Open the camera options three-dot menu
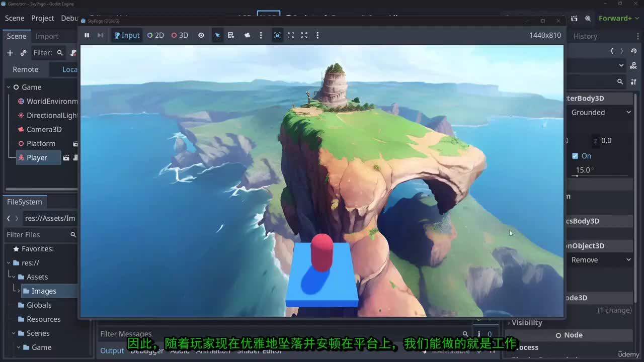 tap(261, 35)
